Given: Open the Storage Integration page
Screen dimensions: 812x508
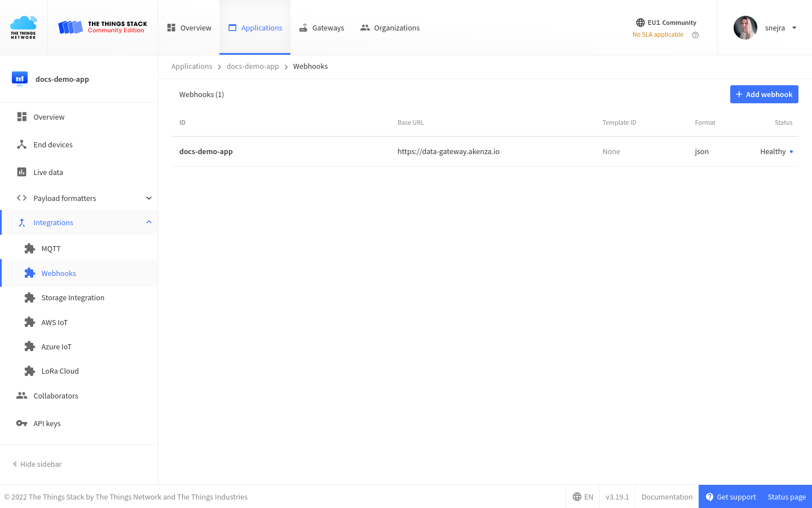Looking at the screenshot, I should pyautogui.click(x=72, y=297).
